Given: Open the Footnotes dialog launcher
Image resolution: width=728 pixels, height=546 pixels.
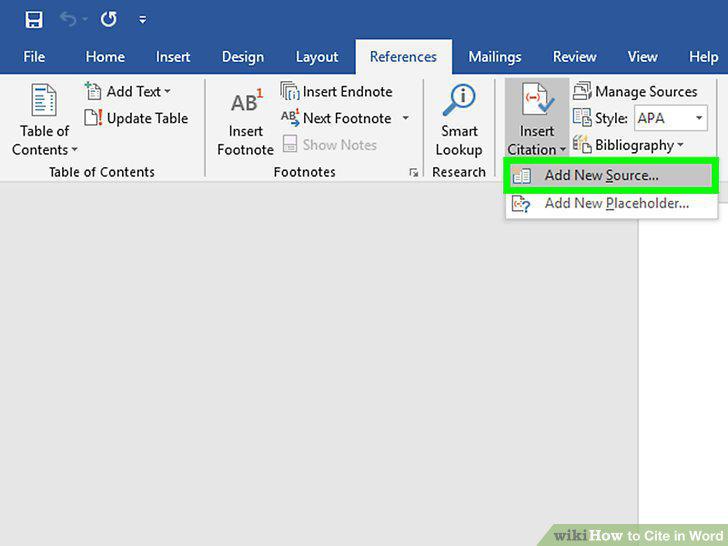Looking at the screenshot, I should click(x=413, y=173).
